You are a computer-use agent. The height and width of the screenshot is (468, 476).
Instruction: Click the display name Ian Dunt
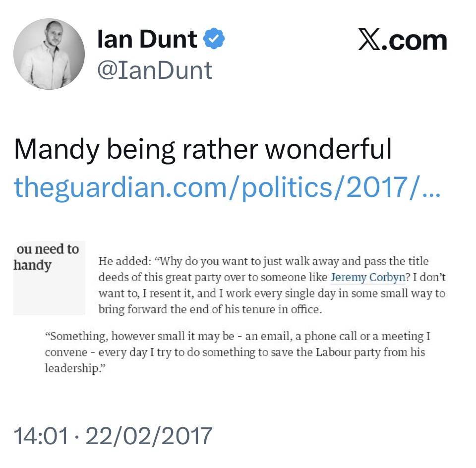tap(147, 39)
